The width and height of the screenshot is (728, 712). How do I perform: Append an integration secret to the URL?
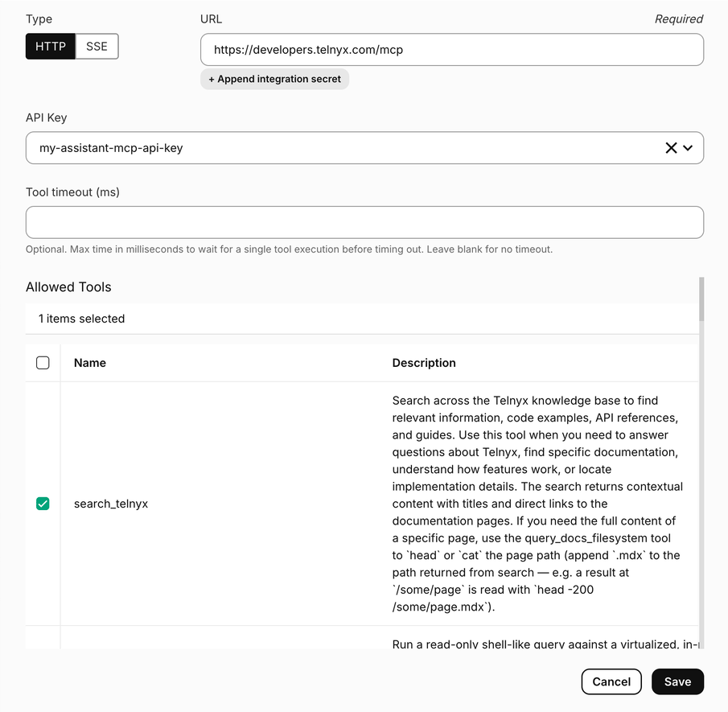(274, 79)
